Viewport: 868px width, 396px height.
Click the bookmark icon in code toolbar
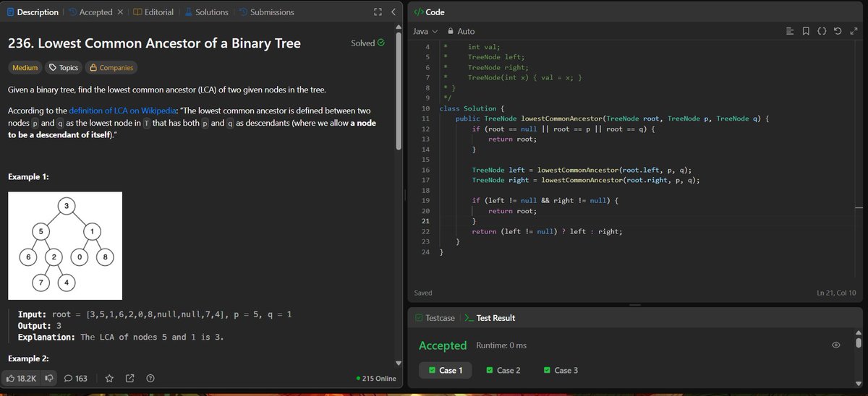tap(806, 31)
